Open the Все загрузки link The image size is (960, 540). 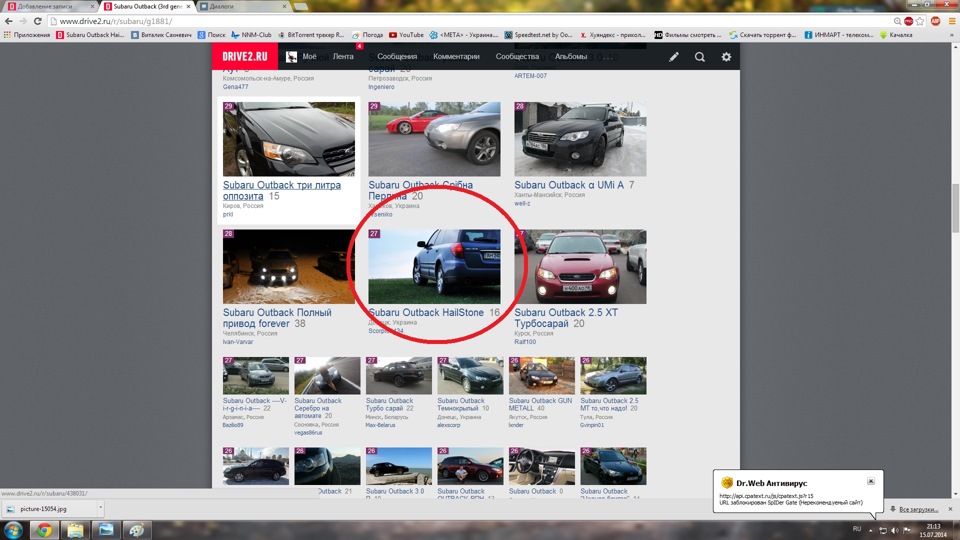(918, 509)
